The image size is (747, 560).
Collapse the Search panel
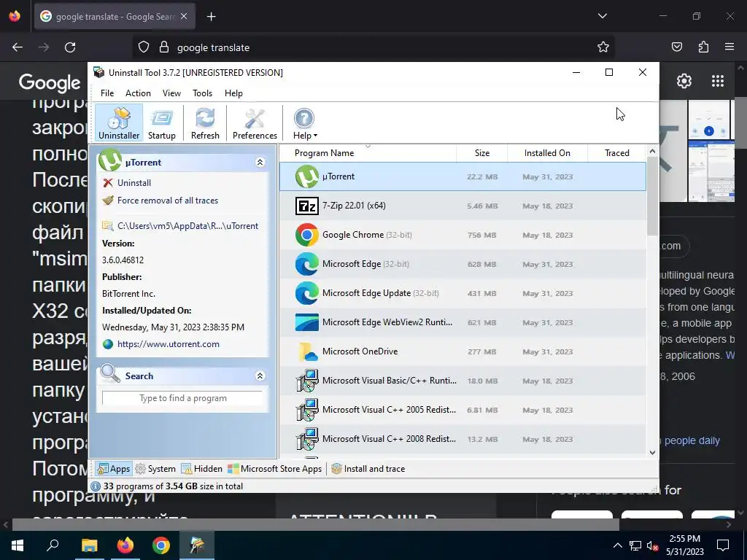click(x=260, y=376)
